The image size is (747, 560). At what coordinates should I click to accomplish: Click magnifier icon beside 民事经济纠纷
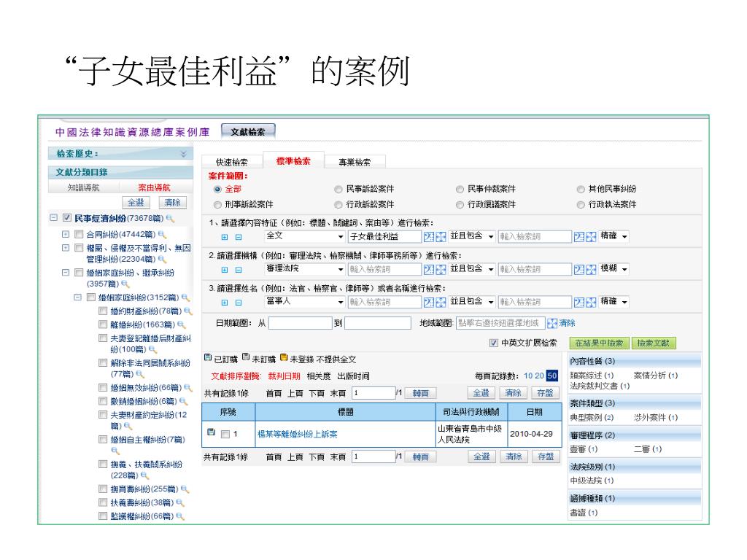point(170,219)
